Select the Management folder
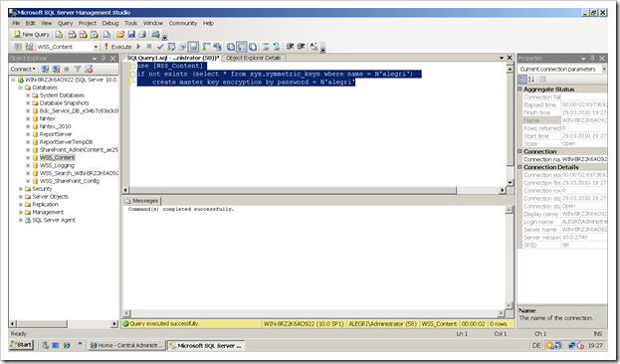The width and height of the screenshot is (620, 364). pos(48,212)
